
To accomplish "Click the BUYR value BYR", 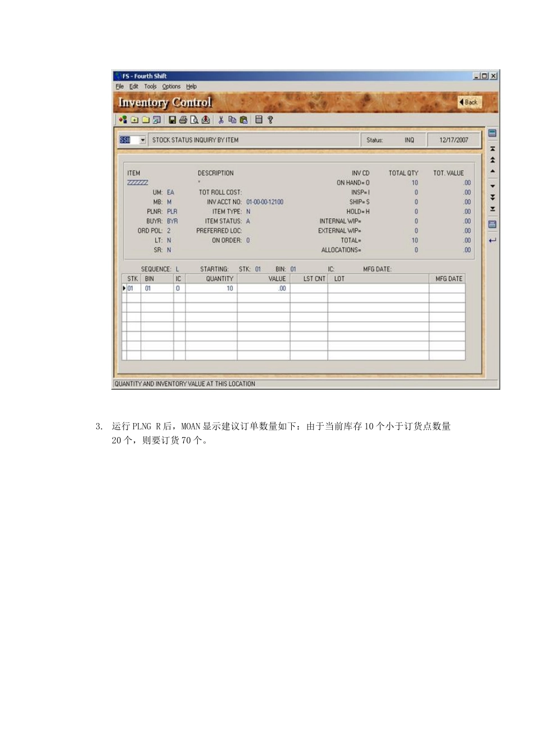I will 172,221.
